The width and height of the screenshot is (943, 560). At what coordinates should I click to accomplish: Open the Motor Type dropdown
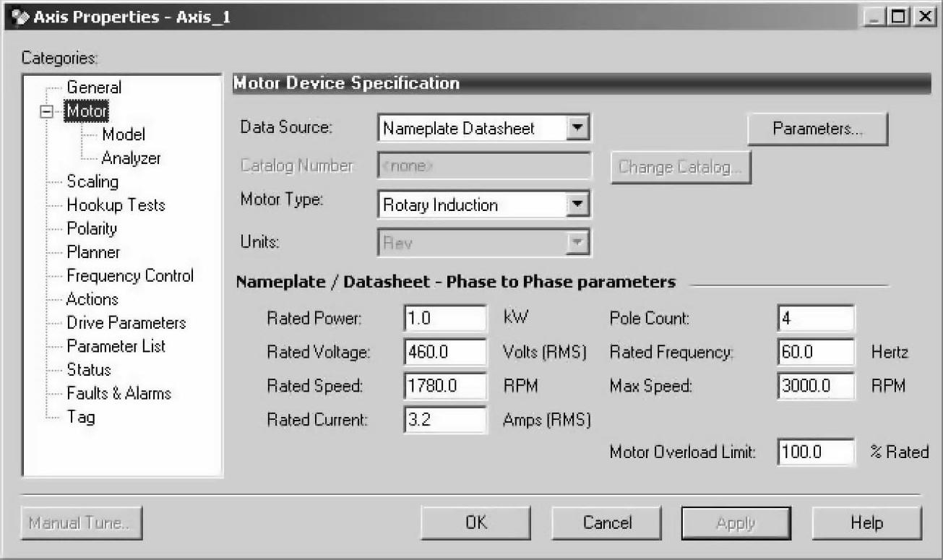click(577, 205)
